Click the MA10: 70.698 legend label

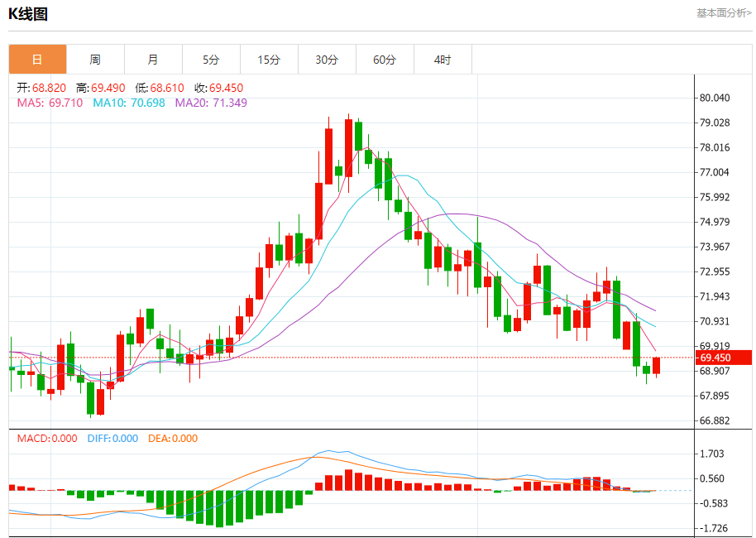point(129,103)
